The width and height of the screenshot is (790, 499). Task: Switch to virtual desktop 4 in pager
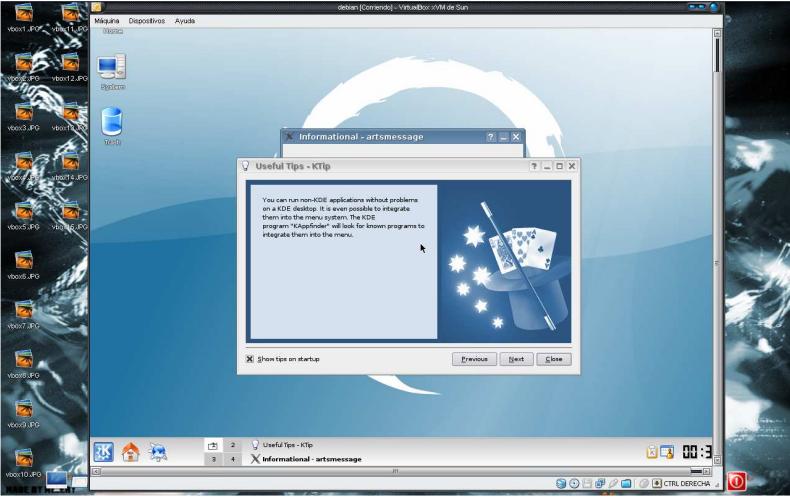point(233,459)
